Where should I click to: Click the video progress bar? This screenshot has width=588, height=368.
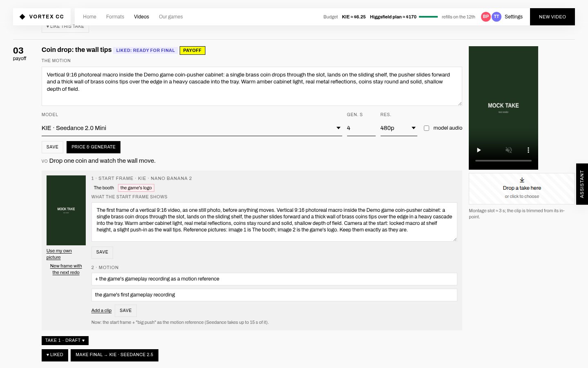pyautogui.click(x=503, y=161)
